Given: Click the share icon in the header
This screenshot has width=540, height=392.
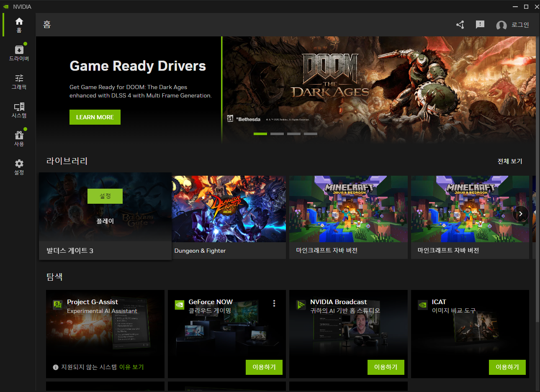Looking at the screenshot, I should click(x=460, y=25).
